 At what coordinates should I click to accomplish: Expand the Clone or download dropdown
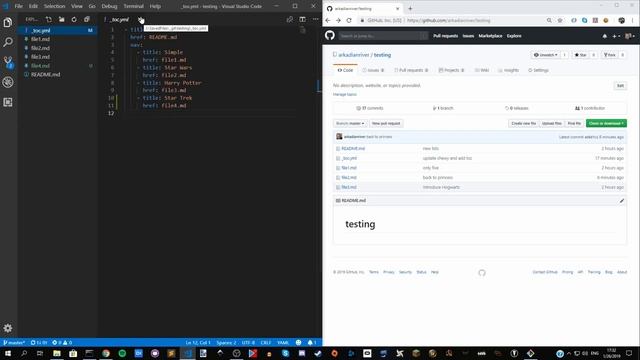(606, 123)
